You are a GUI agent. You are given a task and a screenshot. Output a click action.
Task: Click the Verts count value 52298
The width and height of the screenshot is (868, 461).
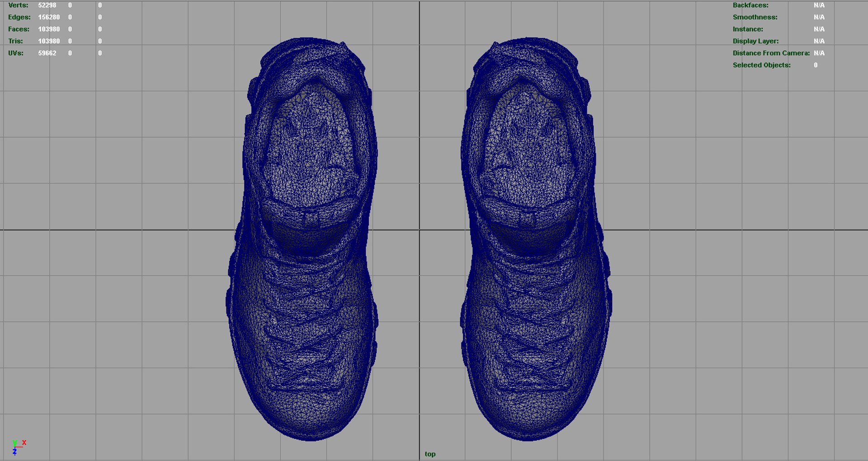pos(47,5)
